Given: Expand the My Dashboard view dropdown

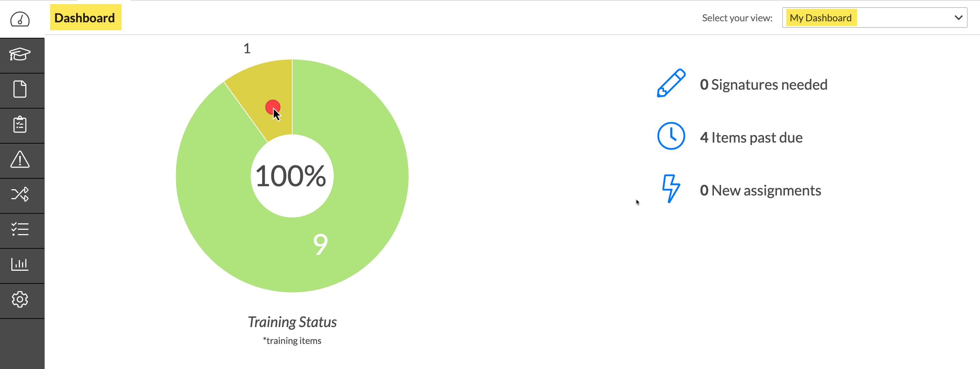Looking at the screenshot, I should click(x=875, y=18).
